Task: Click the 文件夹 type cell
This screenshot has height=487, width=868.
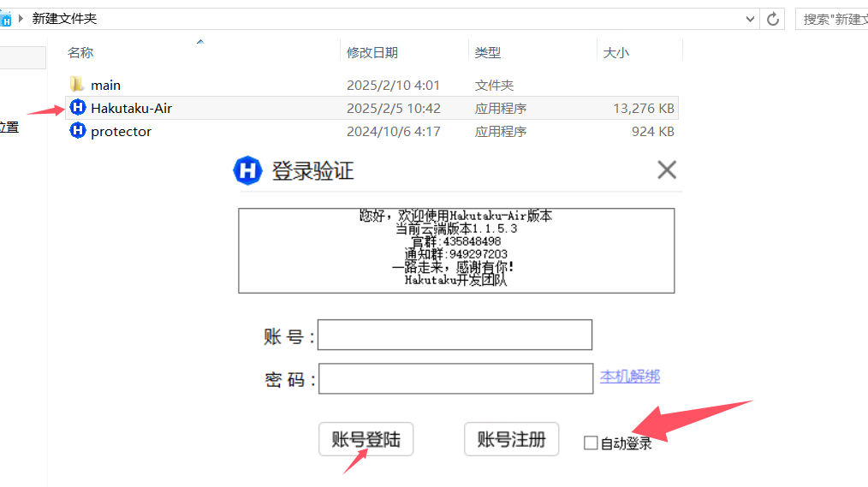Action: point(494,86)
